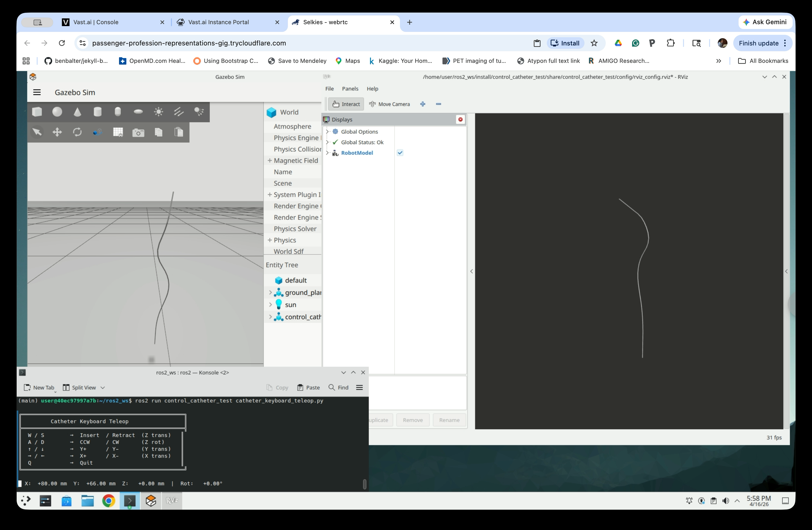Select the translate mode tool
Screen dimensions: 812x530
click(57, 132)
